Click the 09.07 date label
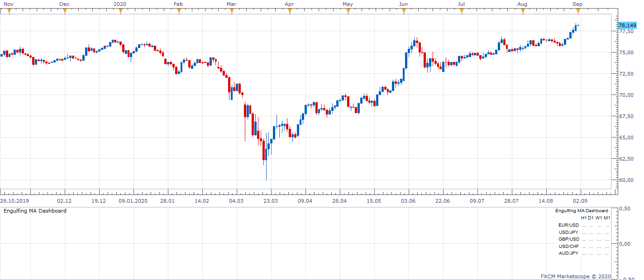Viewport: 644px width, 280px height. tap(477, 201)
